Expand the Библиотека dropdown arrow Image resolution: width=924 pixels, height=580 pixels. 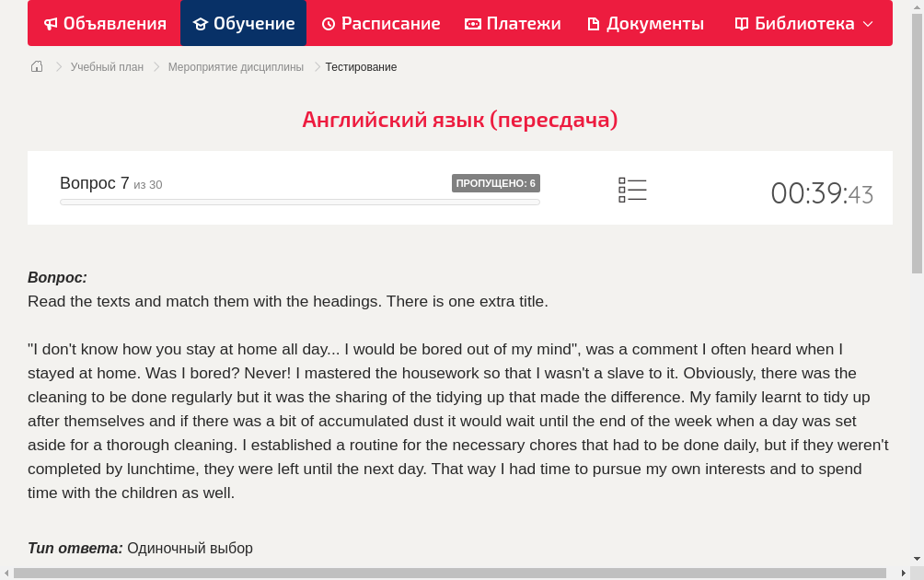point(868,24)
